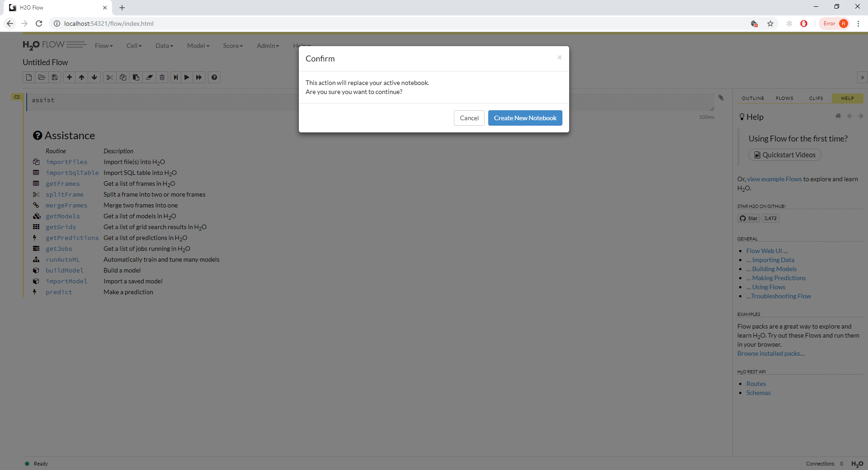Open Flow Web UI help link
Screen dimensions: 868x470
click(x=767, y=251)
